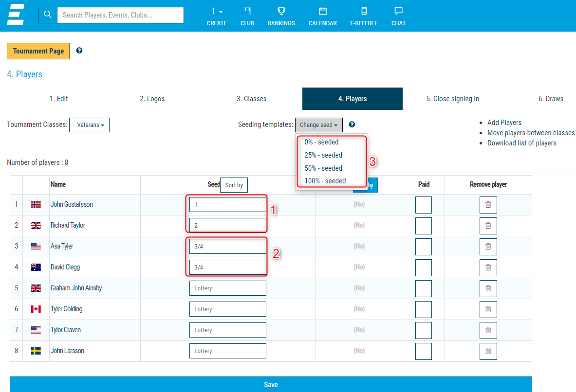576x392 pixels.
Task: Open the Calendar icon
Action: tap(322, 11)
